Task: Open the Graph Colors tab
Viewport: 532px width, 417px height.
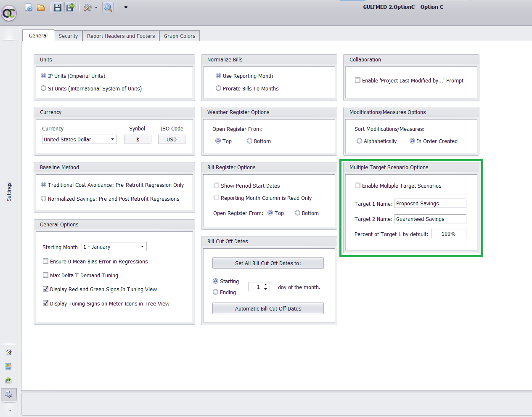Action: [x=180, y=36]
